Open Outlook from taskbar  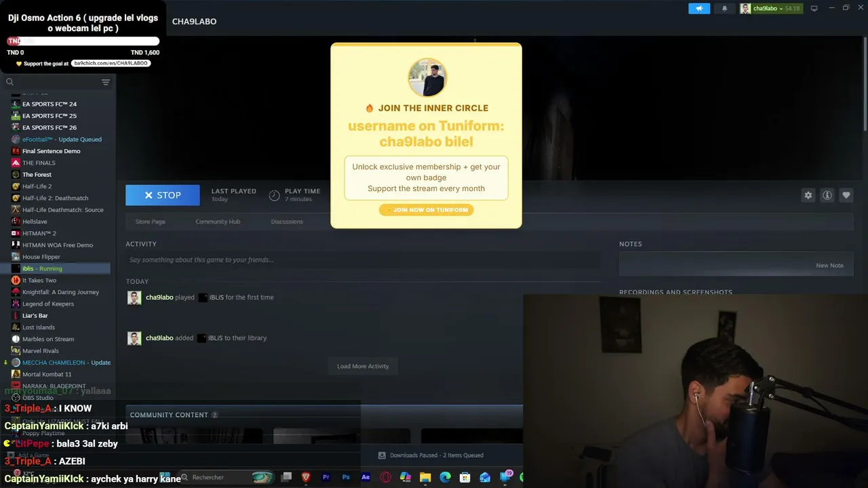(485, 477)
